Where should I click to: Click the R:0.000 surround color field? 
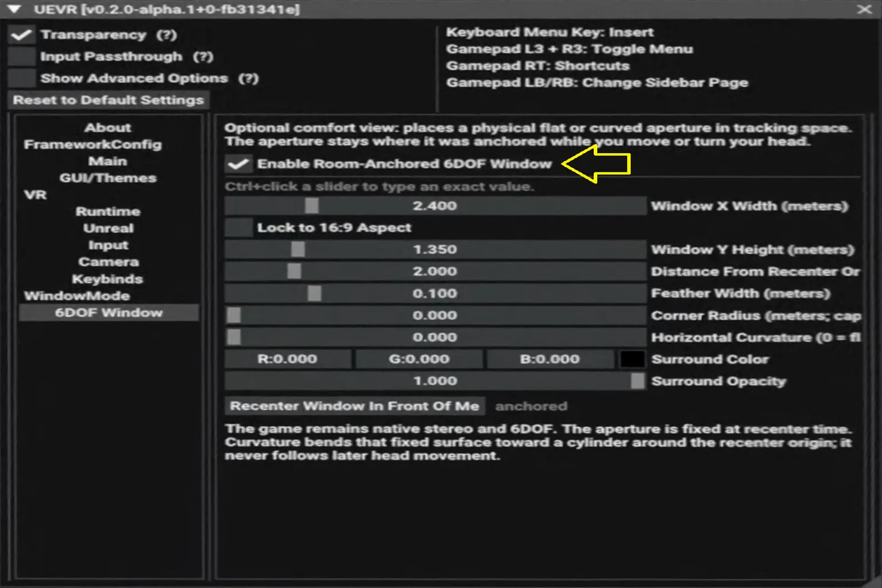[288, 359]
